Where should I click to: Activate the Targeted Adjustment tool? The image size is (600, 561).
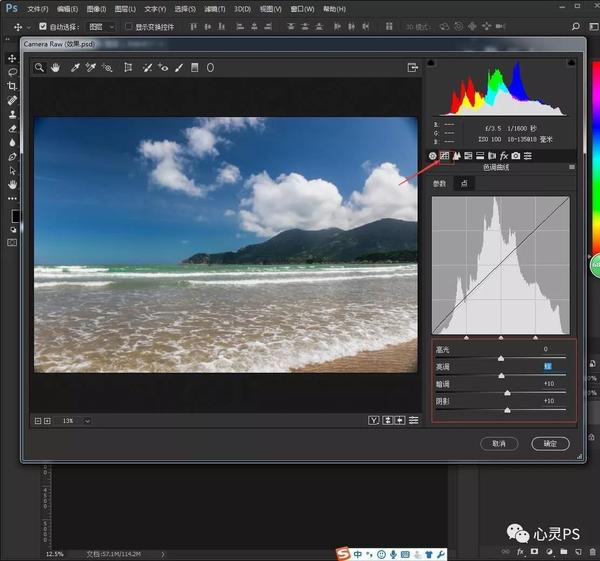tap(107, 68)
